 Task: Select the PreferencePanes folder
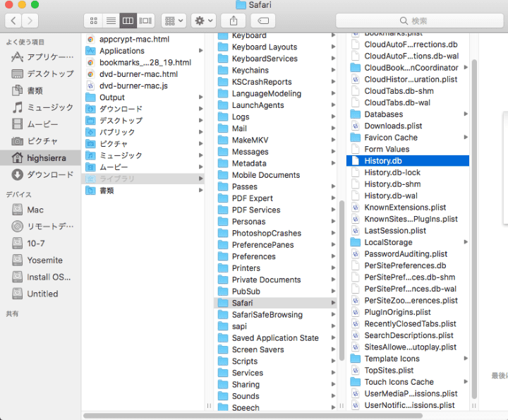tap(275, 245)
